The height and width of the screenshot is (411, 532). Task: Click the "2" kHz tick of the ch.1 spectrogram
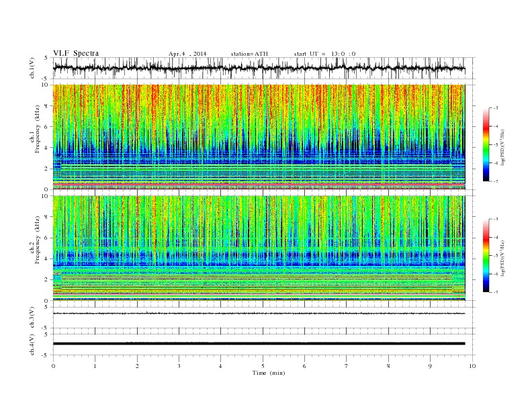tap(46, 169)
